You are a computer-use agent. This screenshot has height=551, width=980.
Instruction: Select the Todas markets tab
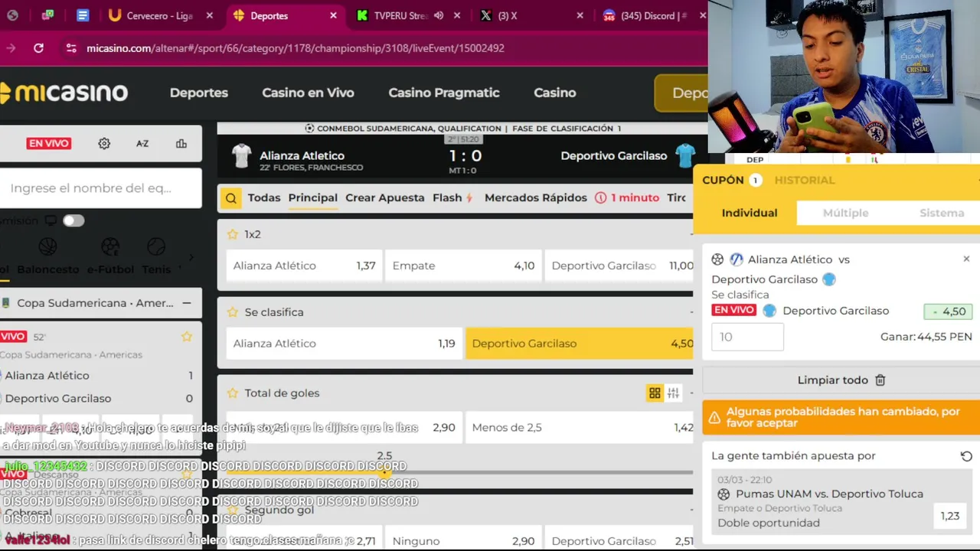point(264,197)
